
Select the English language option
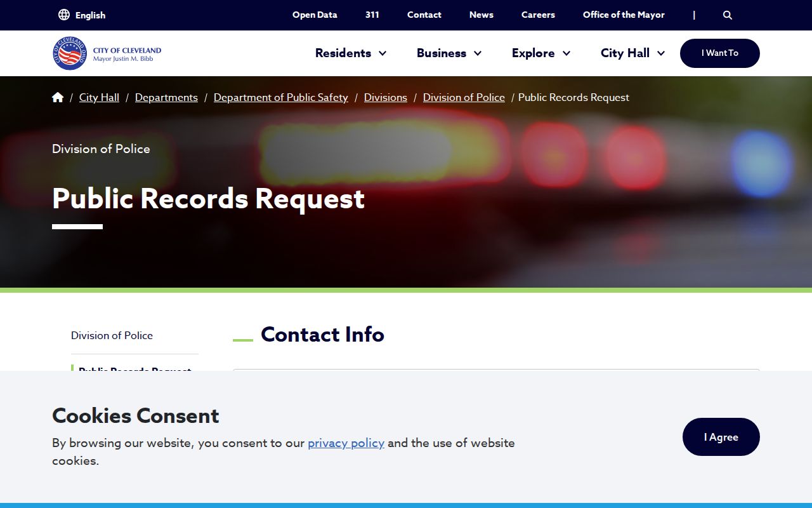pos(90,15)
